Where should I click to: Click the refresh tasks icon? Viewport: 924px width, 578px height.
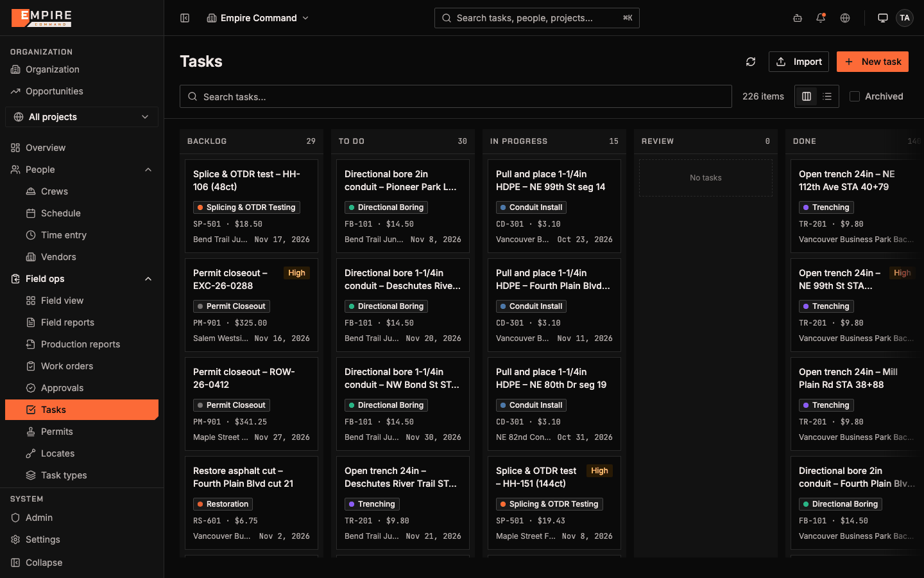click(751, 62)
